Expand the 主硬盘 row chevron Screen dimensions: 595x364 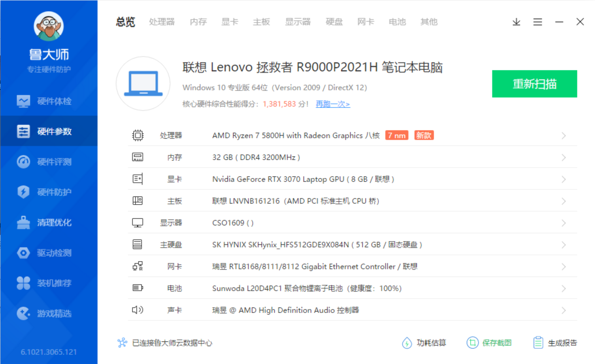point(563,245)
